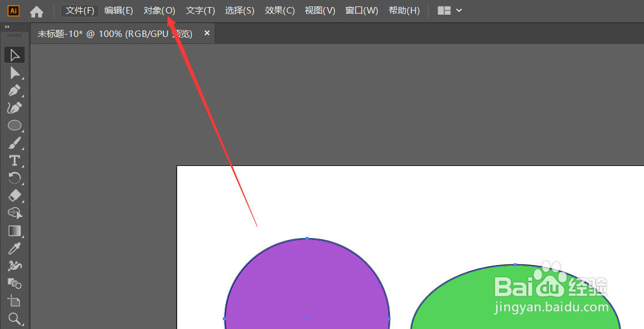Select the Warp tool
Screen dimensions: 644x329
point(15,266)
